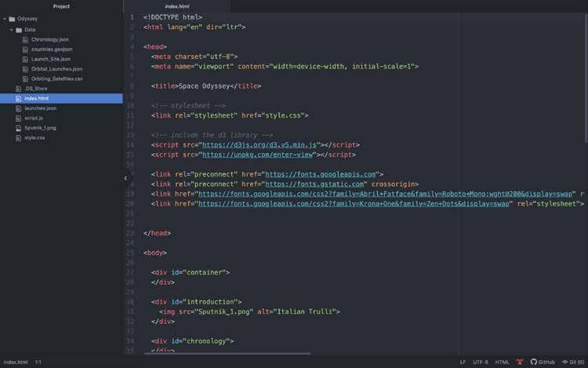Open the unpkg.com enter-view link

tap(258, 155)
